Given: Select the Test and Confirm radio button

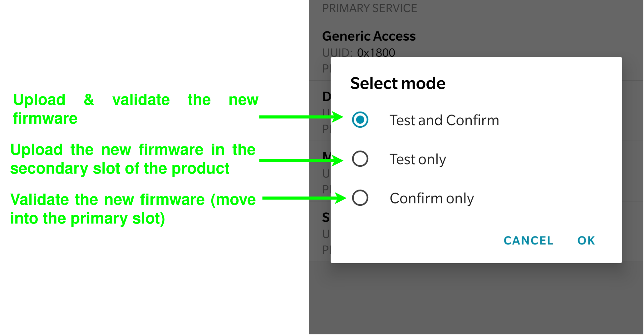Looking at the screenshot, I should pos(360,120).
